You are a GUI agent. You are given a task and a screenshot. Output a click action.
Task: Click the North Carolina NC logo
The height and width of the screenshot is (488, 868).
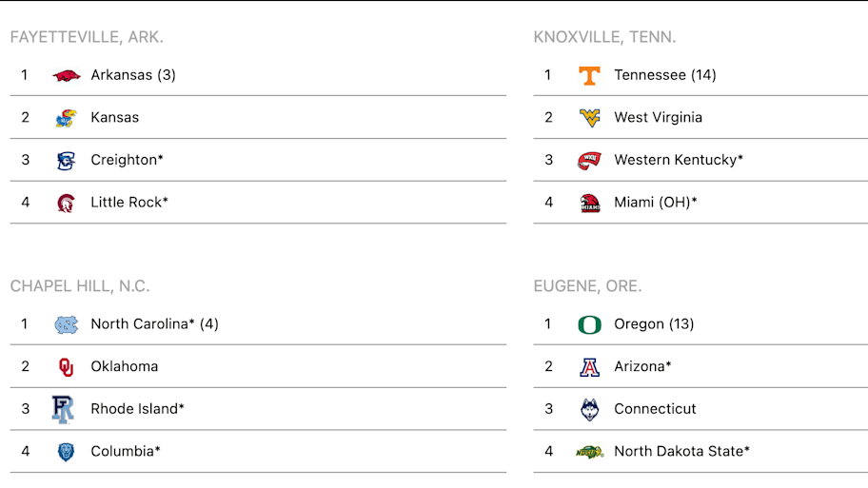point(66,324)
